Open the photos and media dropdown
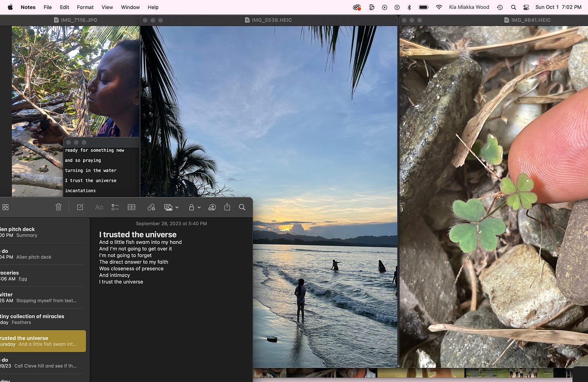The width and height of the screenshot is (588, 382). (171, 207)
